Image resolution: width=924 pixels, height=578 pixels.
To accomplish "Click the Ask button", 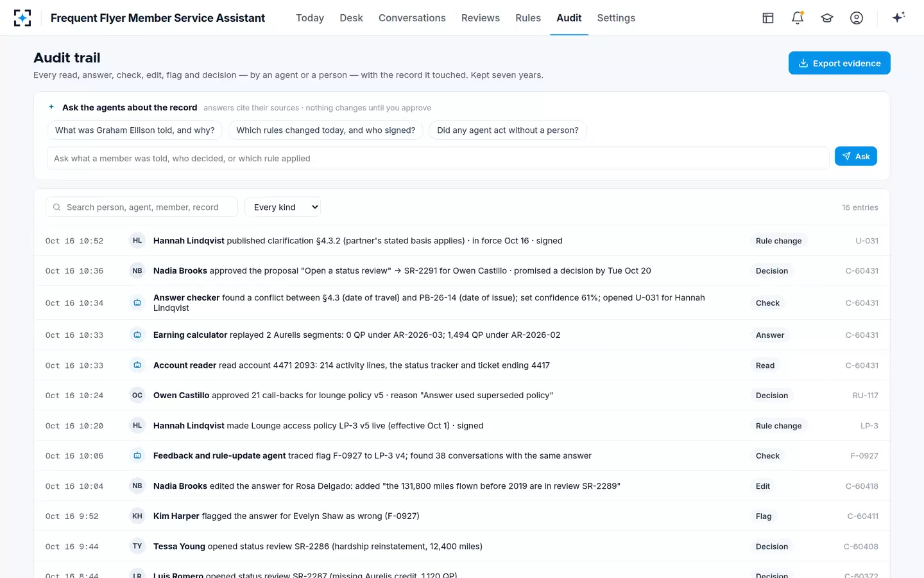I will (856, 156).
